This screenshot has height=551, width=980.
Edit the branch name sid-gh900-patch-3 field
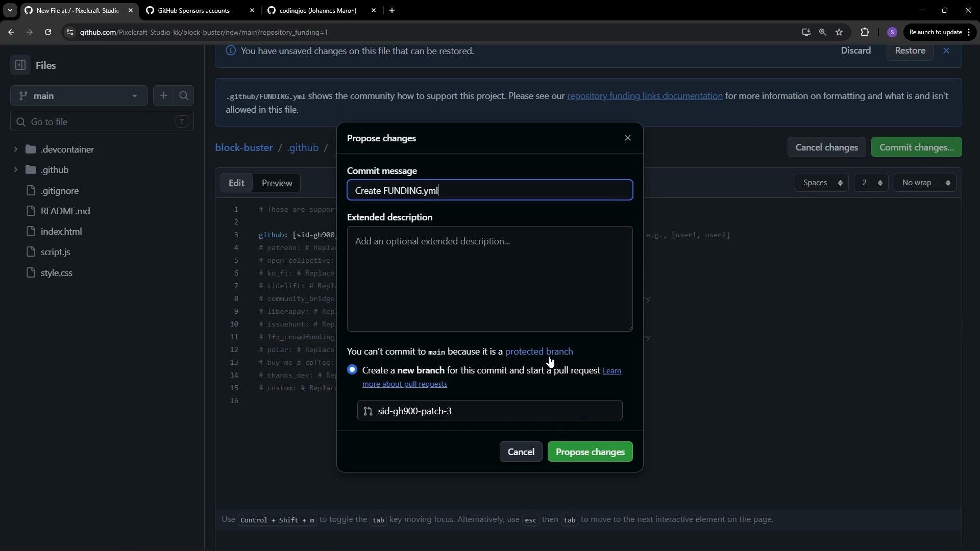(x=490, y=411)
